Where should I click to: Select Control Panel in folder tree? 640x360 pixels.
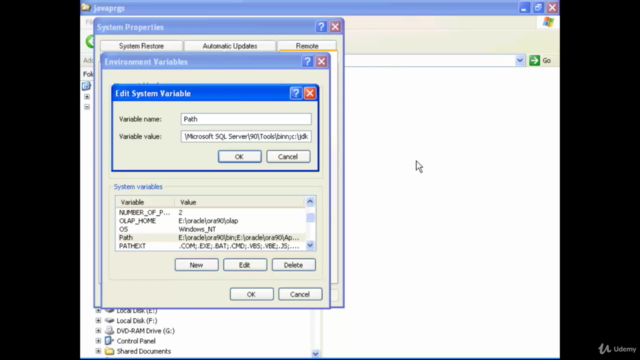[136, 341]
